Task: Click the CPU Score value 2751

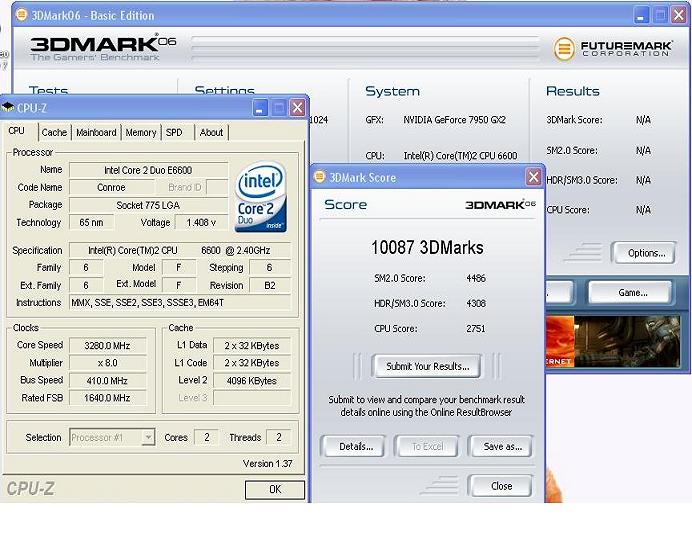Action: [x=476, y=328]
